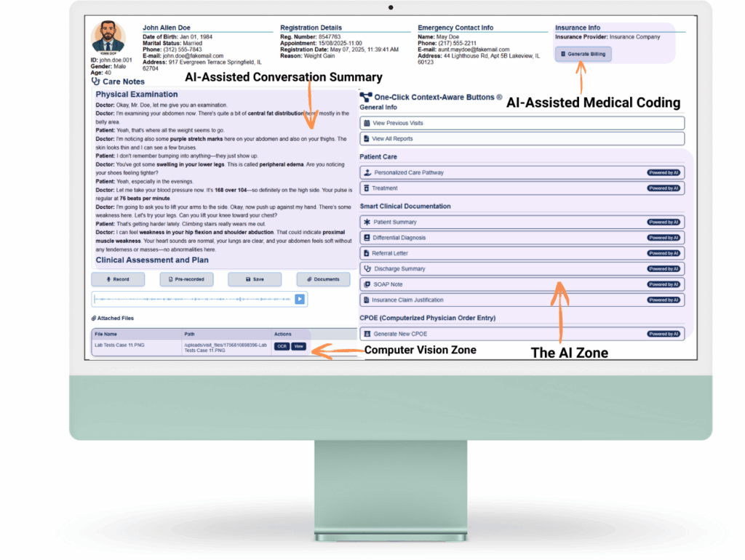Screen dimensions: 745x560
Task: View the attached Lab Tests file
Action: pos(298,346)
